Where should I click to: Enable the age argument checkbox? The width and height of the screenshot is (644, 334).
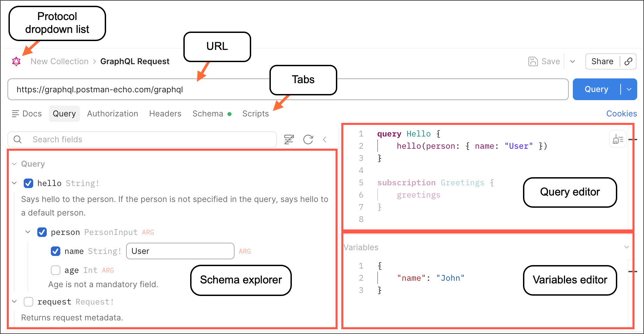tap(56, 270)
